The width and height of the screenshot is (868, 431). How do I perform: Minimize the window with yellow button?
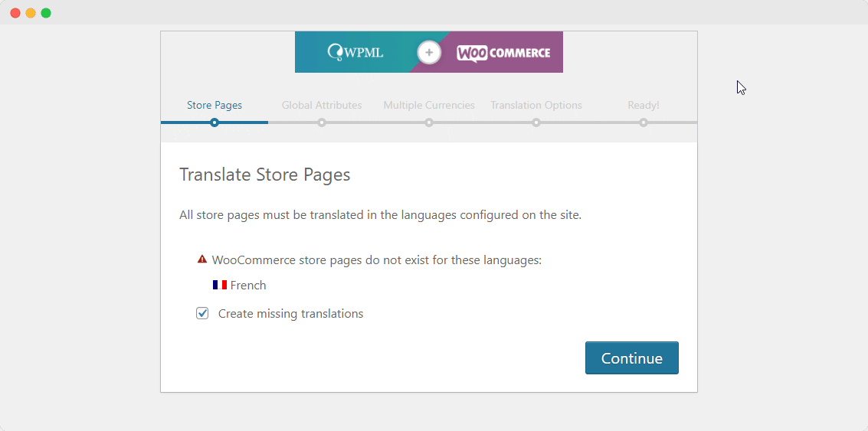31,13
